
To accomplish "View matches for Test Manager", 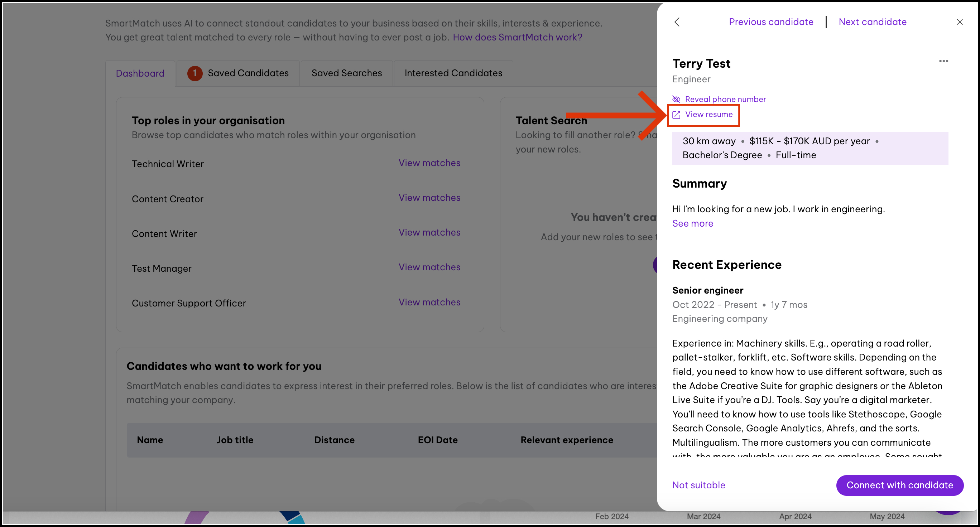I will tap(429, 267).
